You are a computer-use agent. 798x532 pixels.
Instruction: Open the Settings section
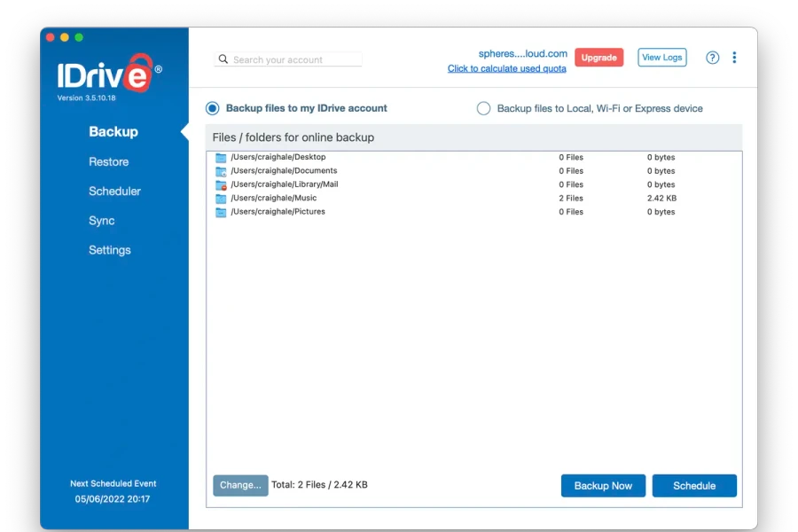pyautogui.click(x=109, y=250)
